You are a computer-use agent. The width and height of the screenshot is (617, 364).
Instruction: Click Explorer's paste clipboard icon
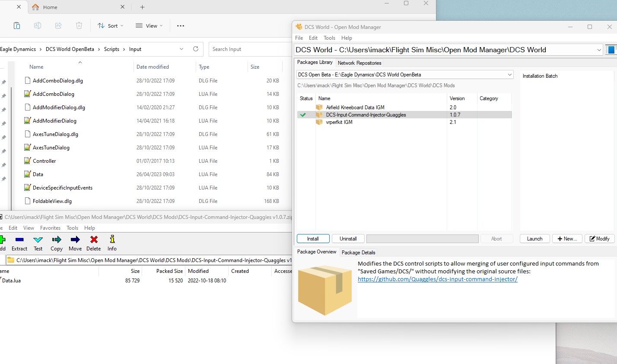point(17,25)
